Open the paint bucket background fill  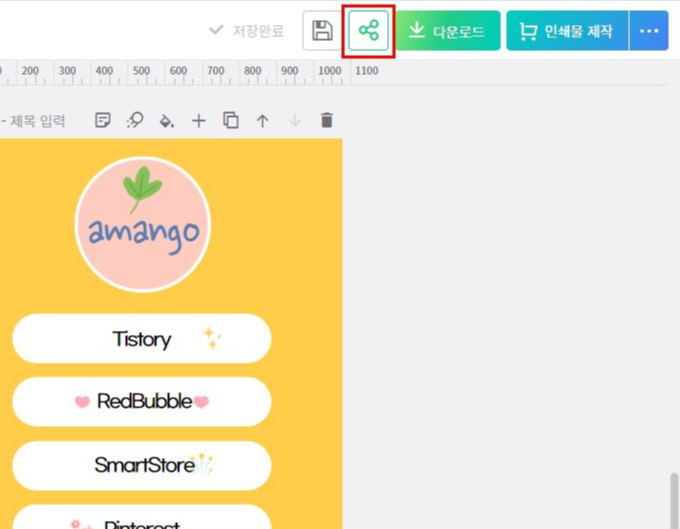pos(167,121)
